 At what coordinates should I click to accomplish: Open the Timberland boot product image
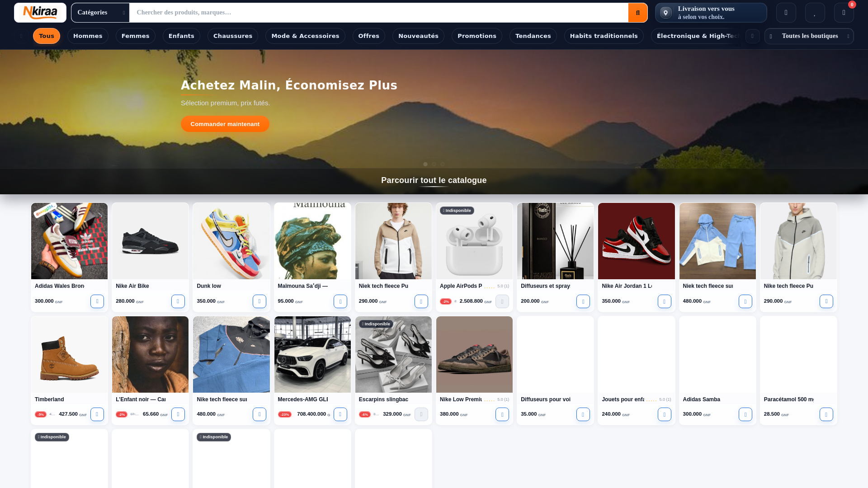(x=69, y=354)
